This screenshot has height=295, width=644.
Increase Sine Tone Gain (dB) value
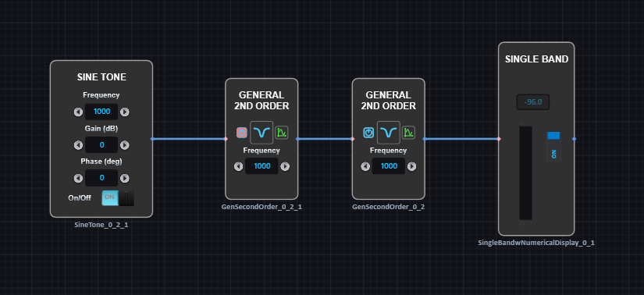pyautogui.click(x=124, y=145)
